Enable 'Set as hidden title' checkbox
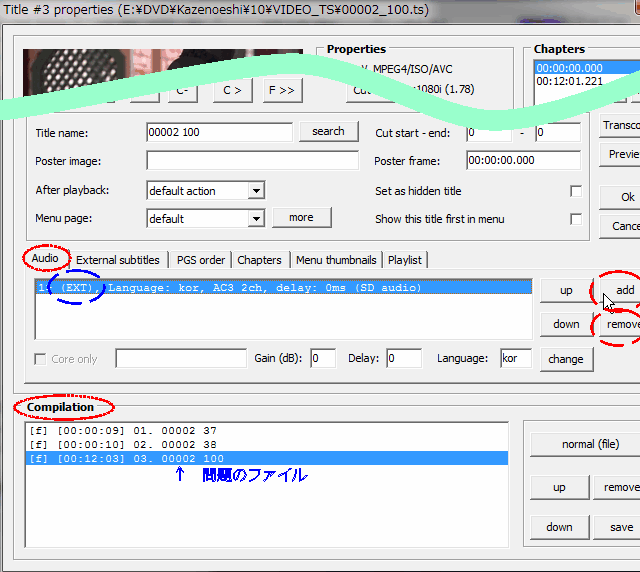Image resolution: width=640 pixels, height=572 pixels. coord(575,191)
